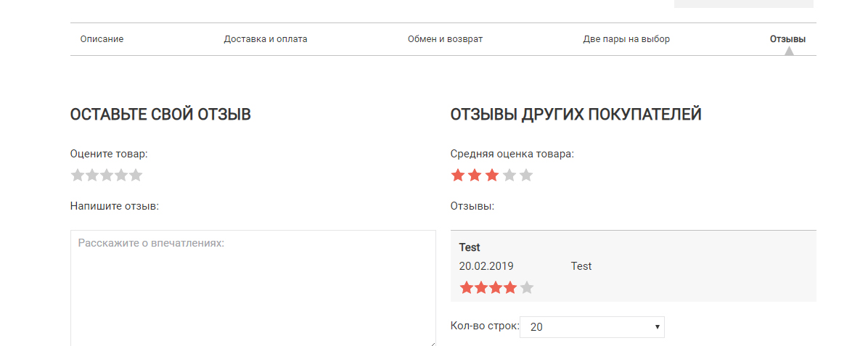Viewport: 868px width, 346px height.
Task: Click the textarea resize handle corner
Action: (x=433, y=343)
